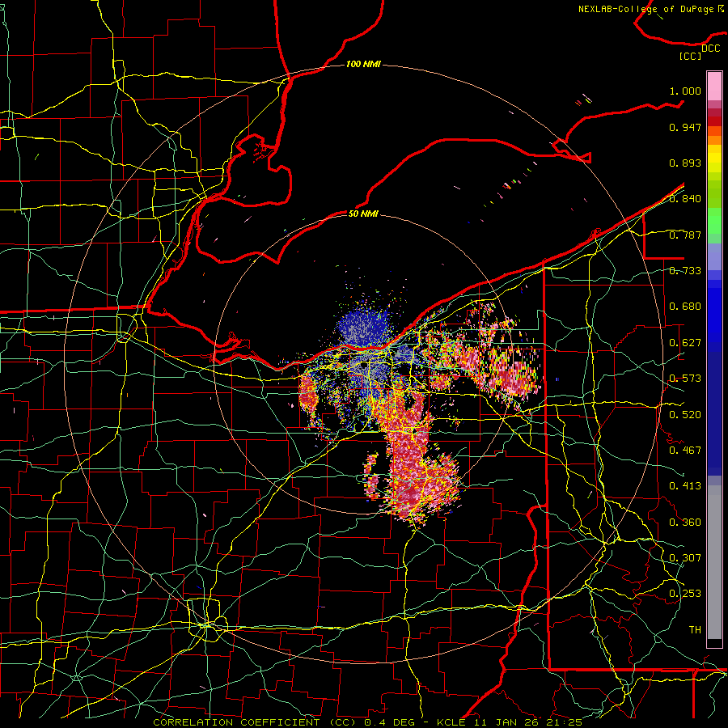
Task: Pick the light pink segment of the color bar
Action: (714, 86)
